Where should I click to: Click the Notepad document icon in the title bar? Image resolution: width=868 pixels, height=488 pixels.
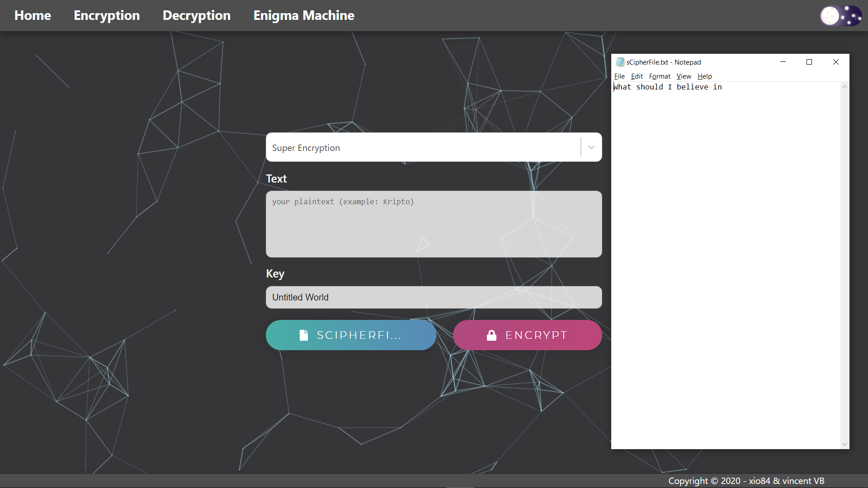(620, 62)
